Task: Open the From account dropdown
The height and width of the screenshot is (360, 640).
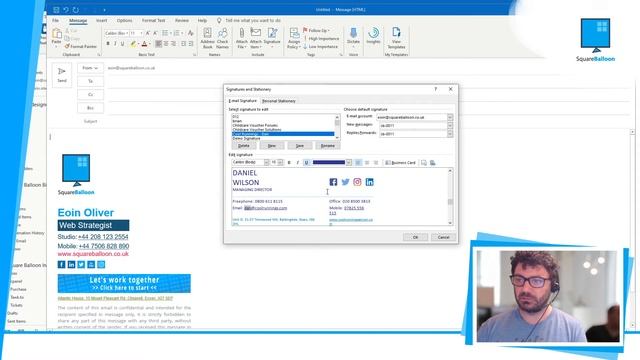Action: (90, 68)
